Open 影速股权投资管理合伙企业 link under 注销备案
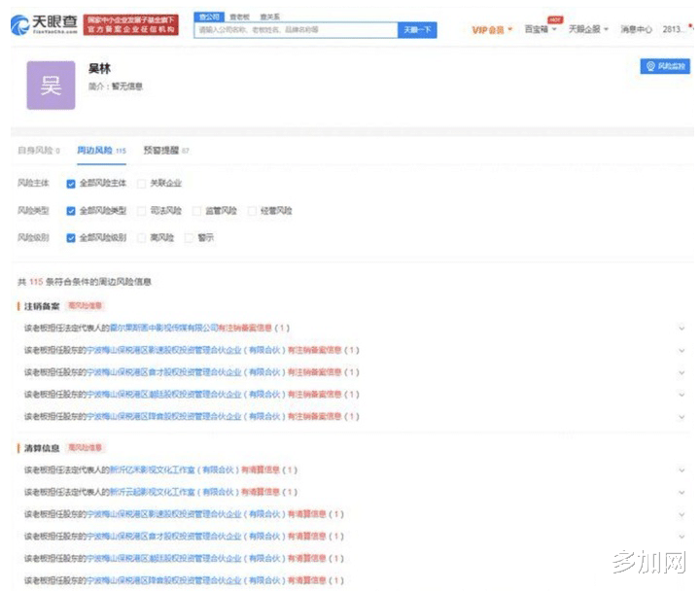This screenshot has height=591, width=700. pyautogui.click(x=186, y=350)
